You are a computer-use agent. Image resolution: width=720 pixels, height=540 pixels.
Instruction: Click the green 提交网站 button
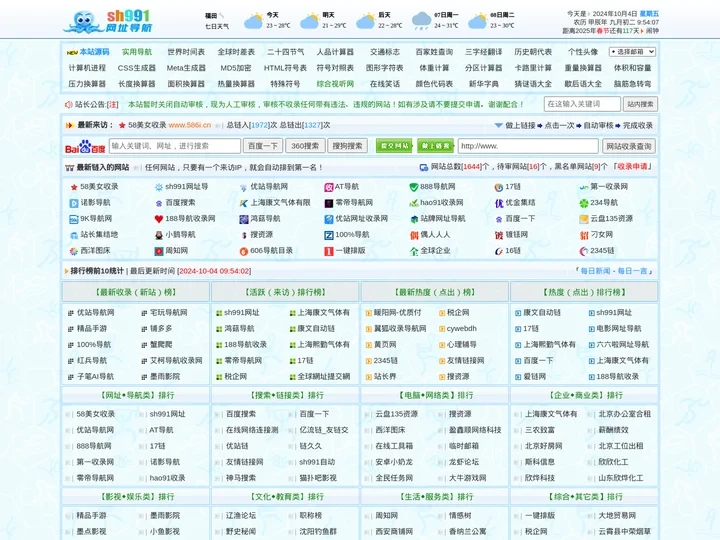(394, 146)
